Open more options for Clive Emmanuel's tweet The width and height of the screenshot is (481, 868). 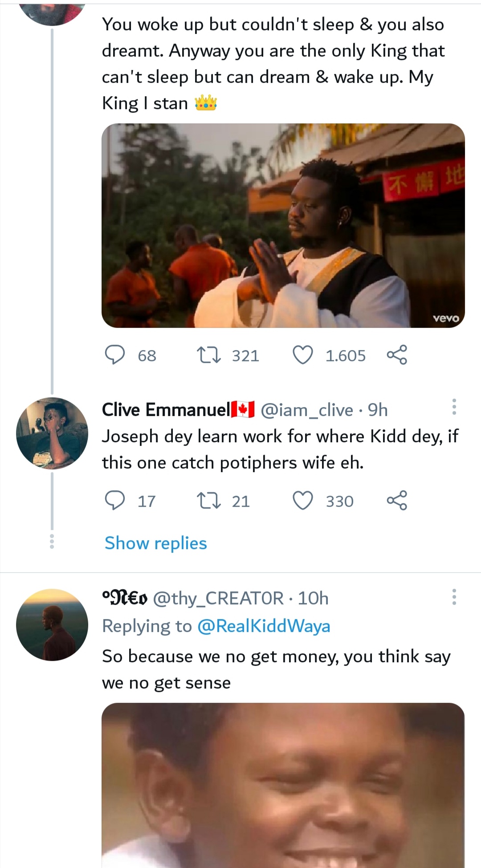[x=454, y=407]
